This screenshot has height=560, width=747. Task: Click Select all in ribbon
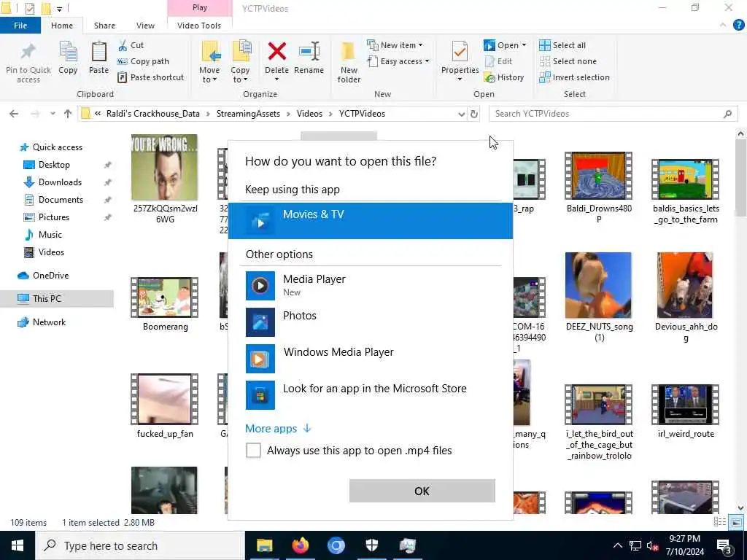(562, 45)
